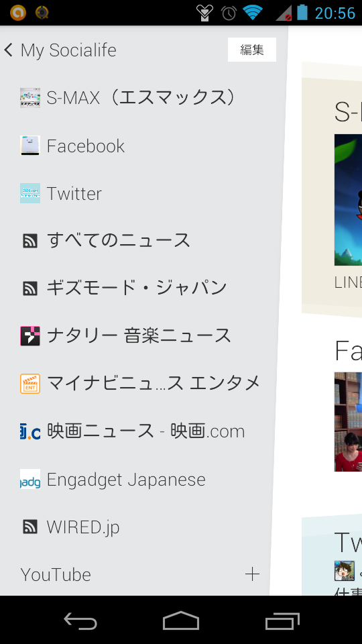Click RSS icon next to WIRED.jp
Image resolution: width=362 pixels, height=644 pixels.
[x=30, y=527]
